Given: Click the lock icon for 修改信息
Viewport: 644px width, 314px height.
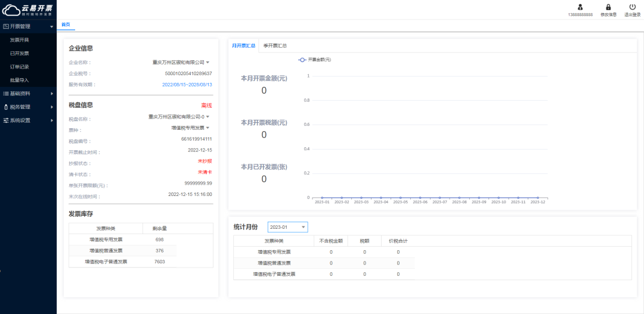Looking at the screenshot, I should [608, 7].
